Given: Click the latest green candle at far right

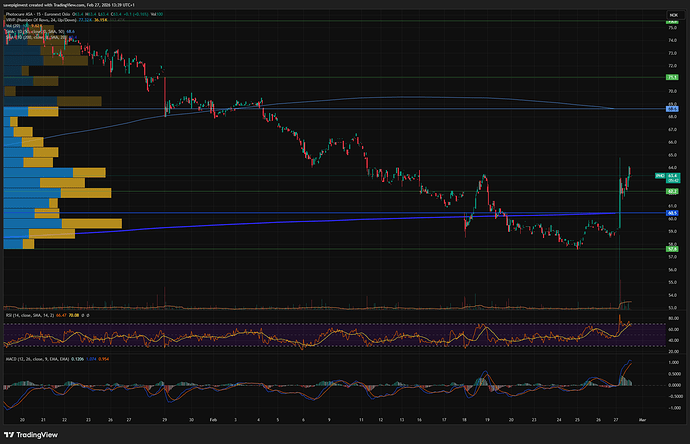Looking at the screenshot, I should [x=630, y=172].
